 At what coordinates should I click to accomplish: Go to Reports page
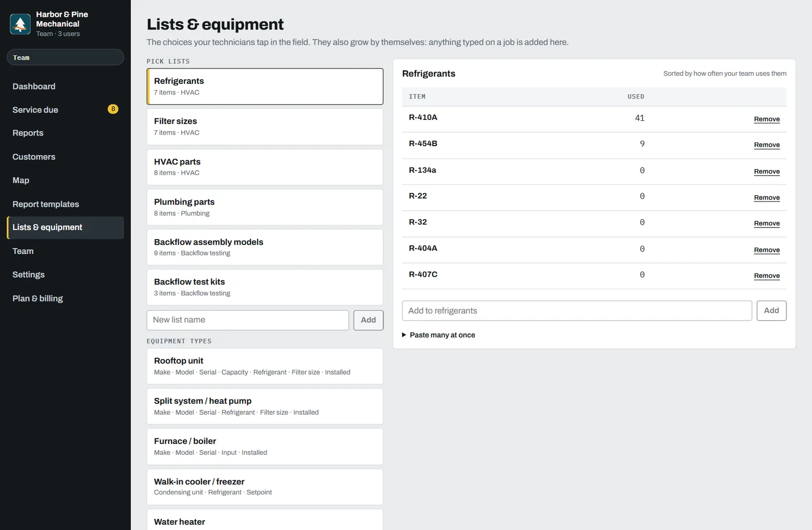coord(65,133)
